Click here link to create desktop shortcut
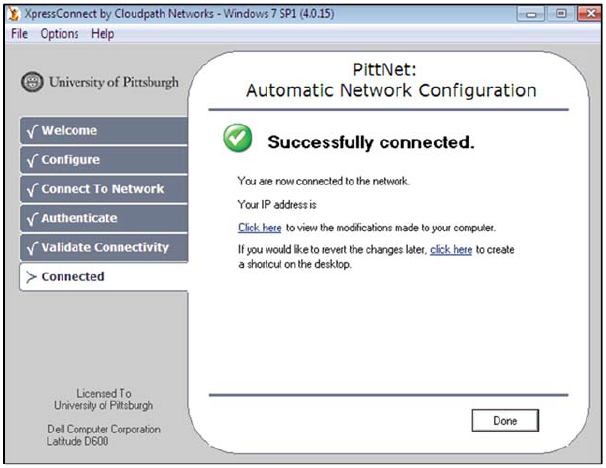606x468 pixels. coord(451,250)
